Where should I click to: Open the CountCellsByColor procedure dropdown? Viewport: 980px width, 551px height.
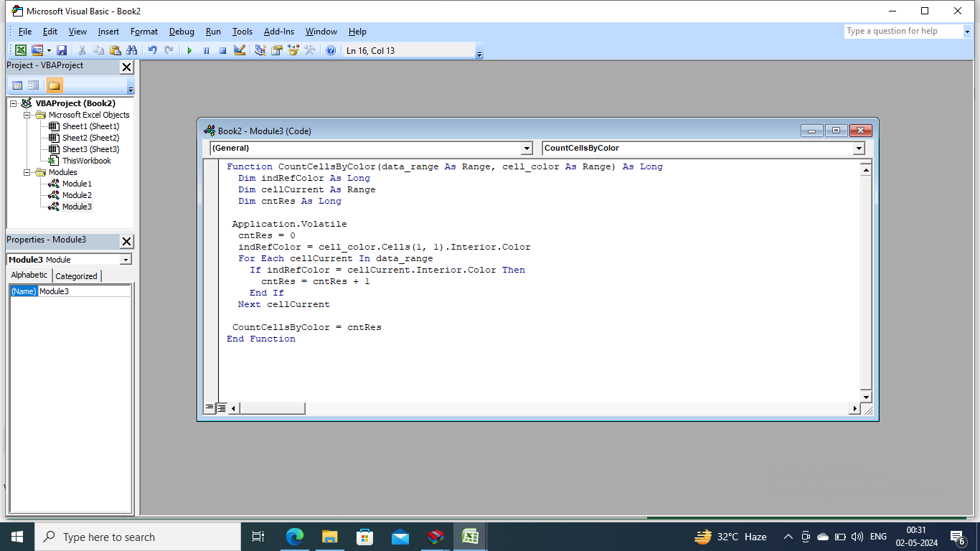[859, 148]
